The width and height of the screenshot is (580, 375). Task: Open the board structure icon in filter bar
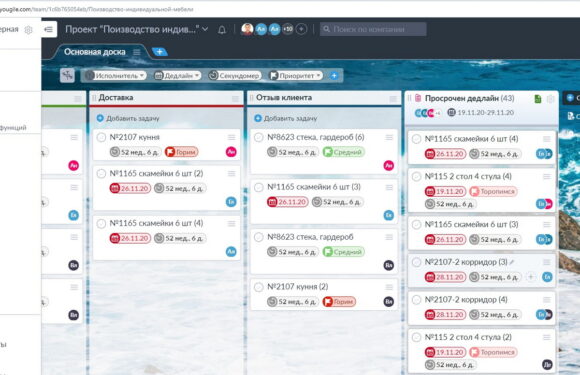click(67, 75)
